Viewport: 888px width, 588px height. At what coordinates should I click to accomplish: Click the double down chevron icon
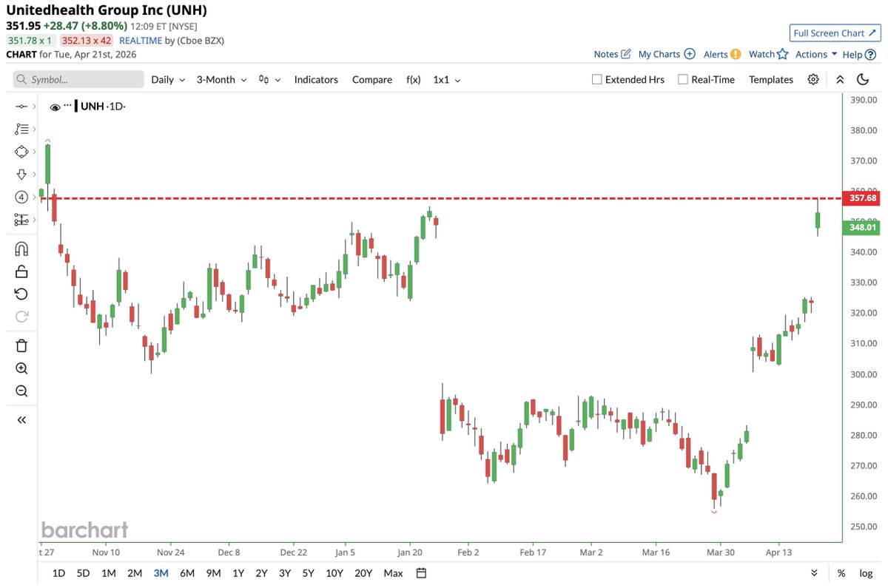pos(815,573)
